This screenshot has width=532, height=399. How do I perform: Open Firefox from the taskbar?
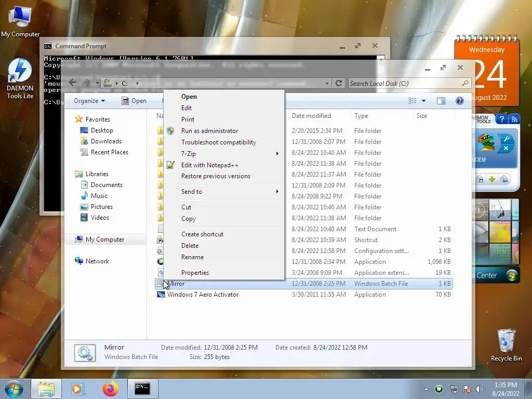point(110,389)
